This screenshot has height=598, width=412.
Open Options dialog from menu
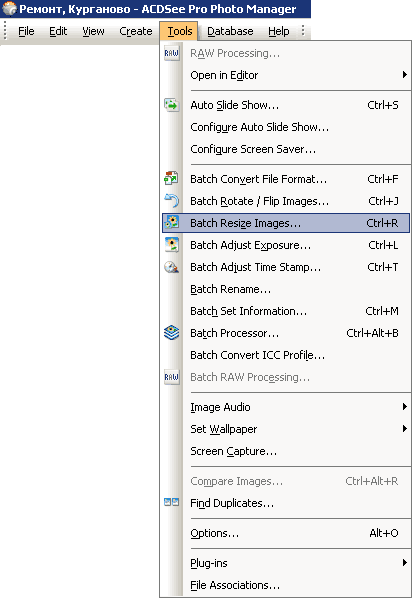286,533
